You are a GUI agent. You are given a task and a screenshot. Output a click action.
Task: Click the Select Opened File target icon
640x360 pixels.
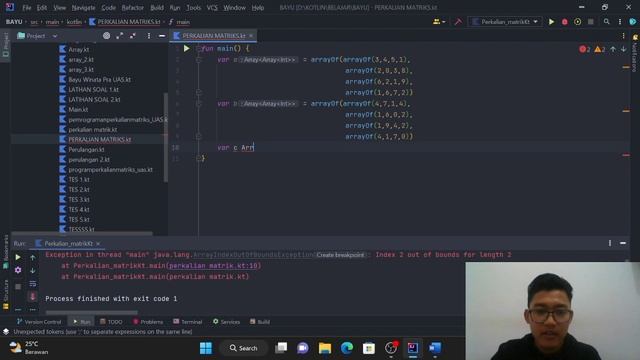[x=107, y=36]
